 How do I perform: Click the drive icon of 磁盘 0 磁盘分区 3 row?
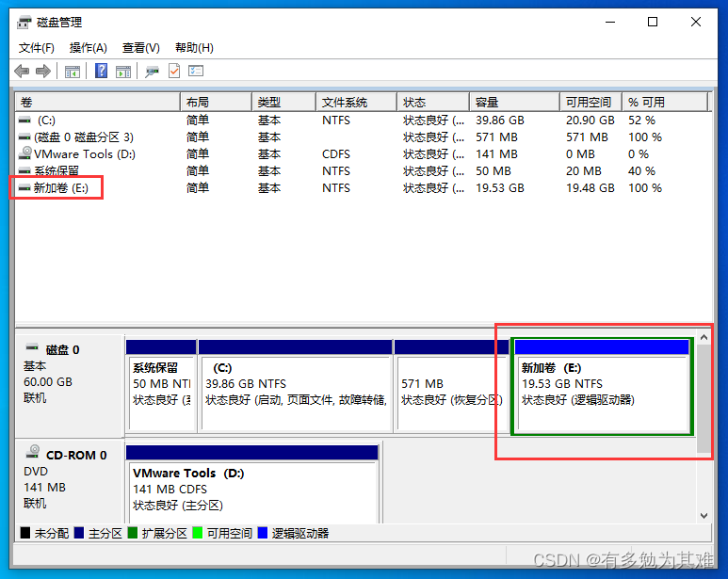click(x=24, y=137)
